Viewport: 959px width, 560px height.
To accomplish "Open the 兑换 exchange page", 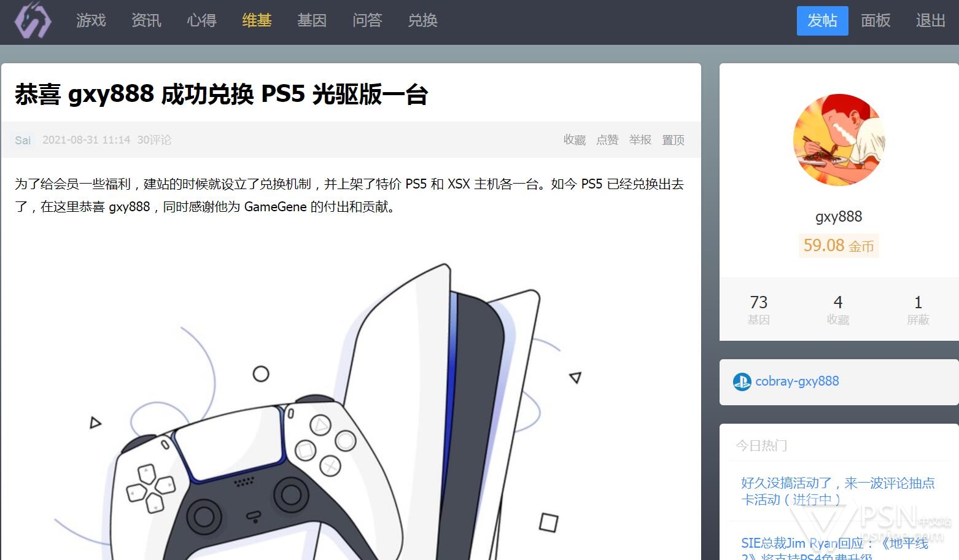I will [x=422, y=21].
